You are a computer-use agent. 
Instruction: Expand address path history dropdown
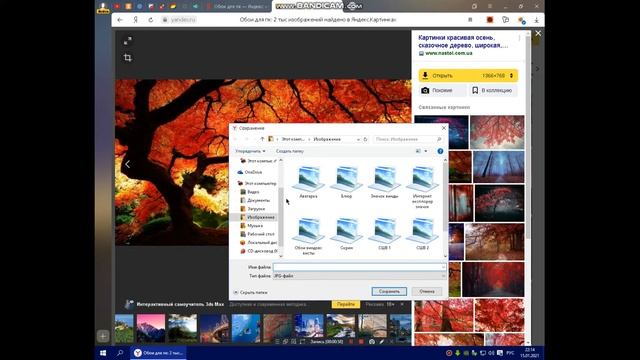(x=358, y=139)
